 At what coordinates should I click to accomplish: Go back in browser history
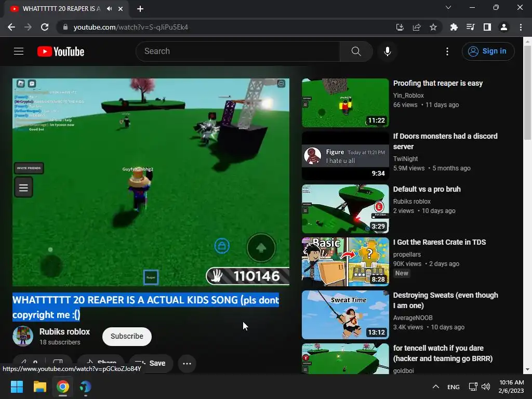(x=11, y=27)
